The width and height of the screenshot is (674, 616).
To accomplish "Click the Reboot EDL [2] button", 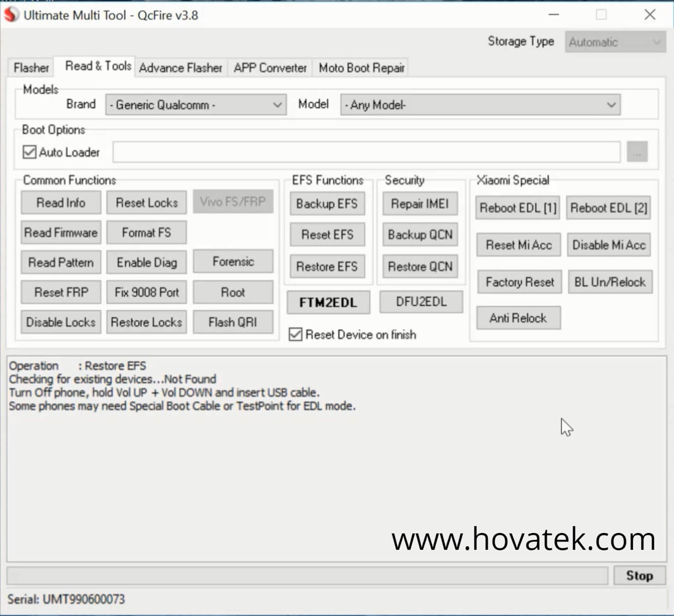I will (609, 208).
